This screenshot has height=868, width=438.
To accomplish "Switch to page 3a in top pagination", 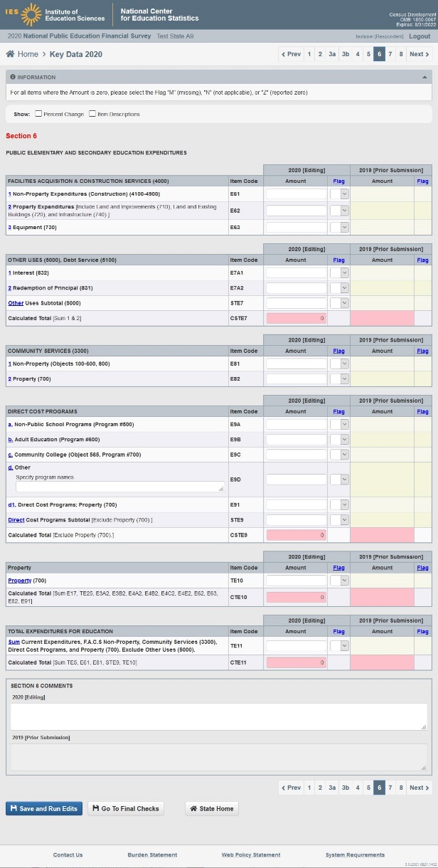I will [x=332, y=54].
